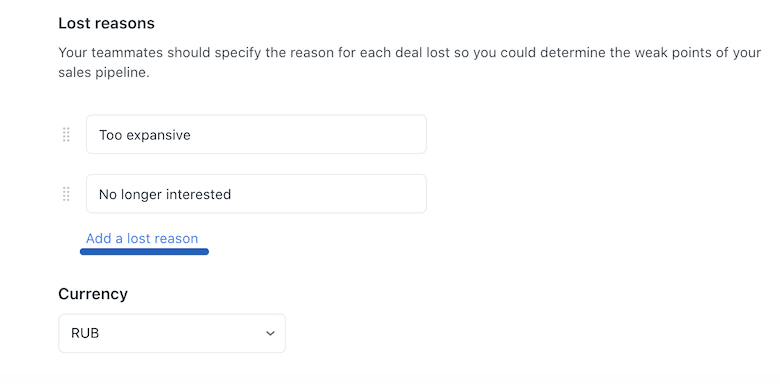Click the drag handle beside "Too expansive"

[x=66, y=135]
